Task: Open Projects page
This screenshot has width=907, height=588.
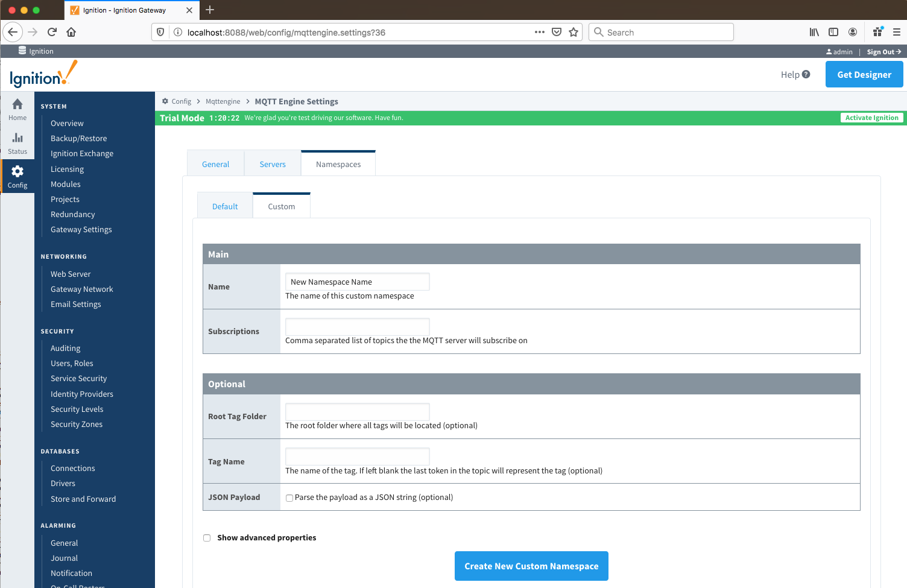Action: tap(65, 199)
